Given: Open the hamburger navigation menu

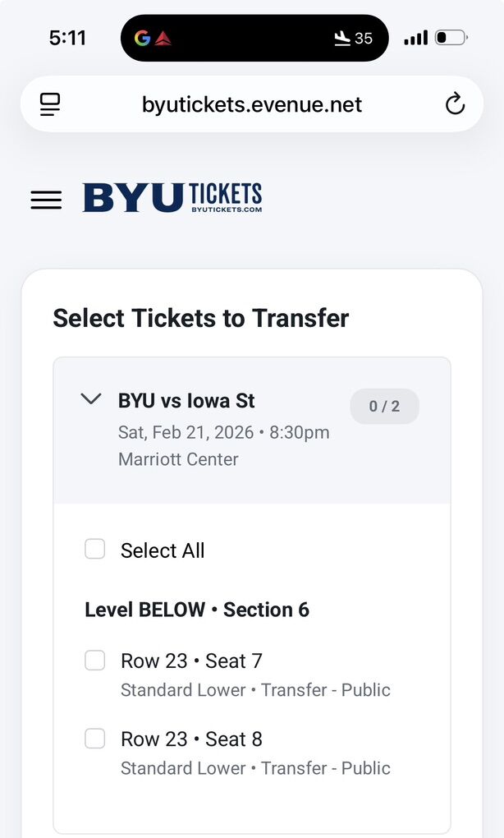Looking at the screenshot, I should (46, 200).
